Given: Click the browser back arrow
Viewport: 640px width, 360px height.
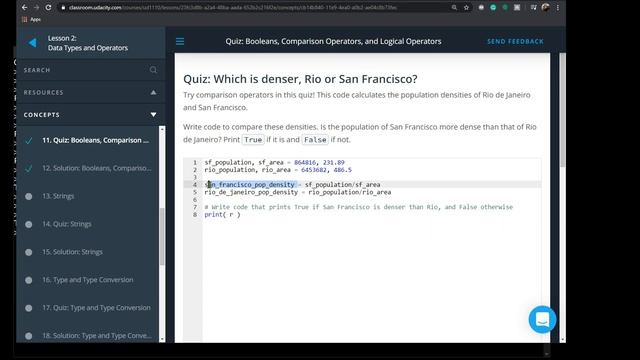Looking at the screenshot, I should [24, 7].
